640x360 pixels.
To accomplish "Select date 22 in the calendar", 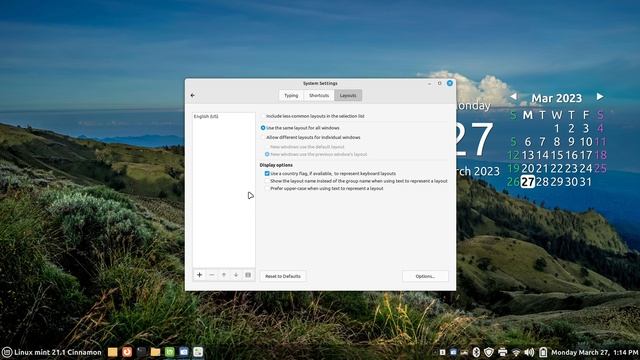I will point(557,168).
